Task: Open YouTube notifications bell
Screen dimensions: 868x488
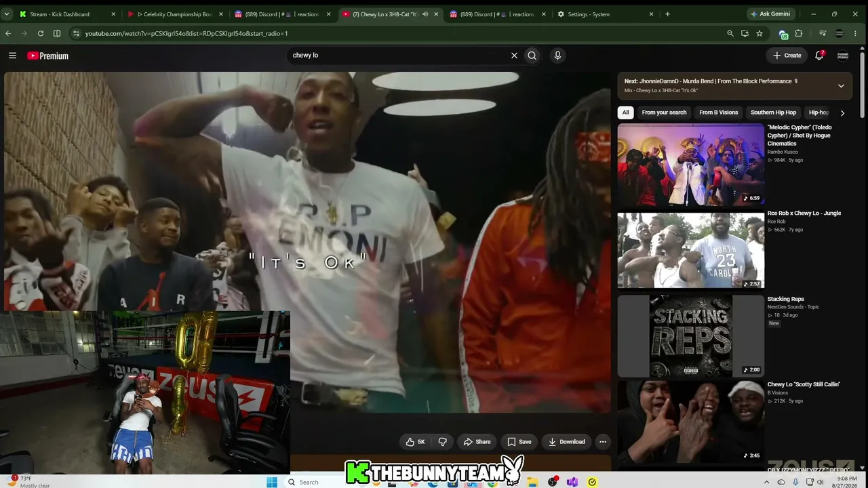Action: coord(819,56)
